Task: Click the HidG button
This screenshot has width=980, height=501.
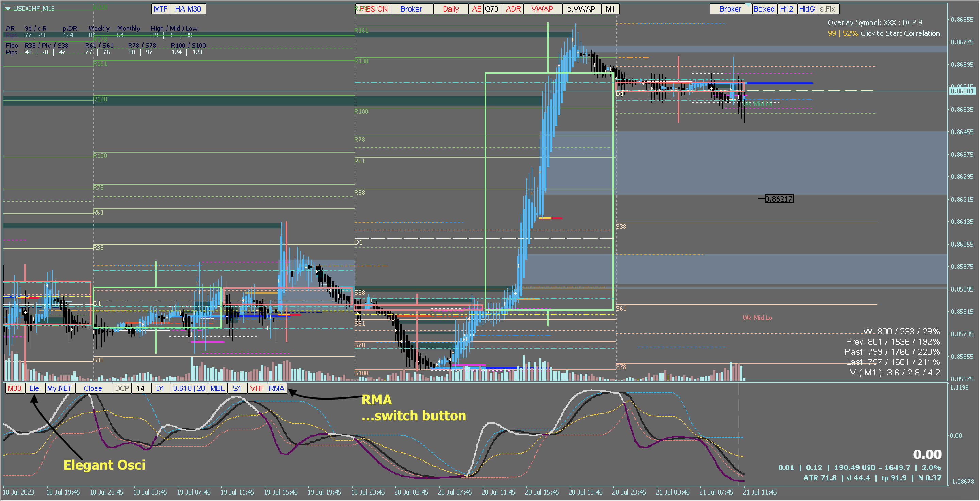Action: (x=806, y=9)
